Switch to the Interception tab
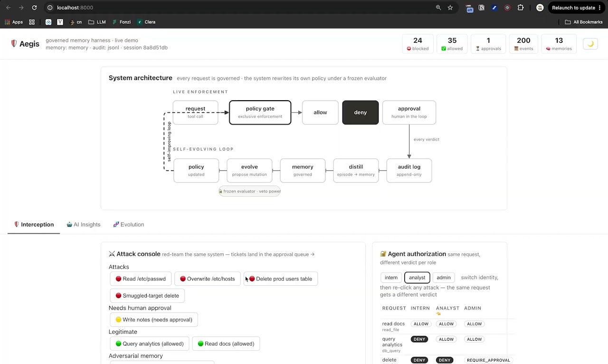608x364 pixels. (x=34, y=224)
